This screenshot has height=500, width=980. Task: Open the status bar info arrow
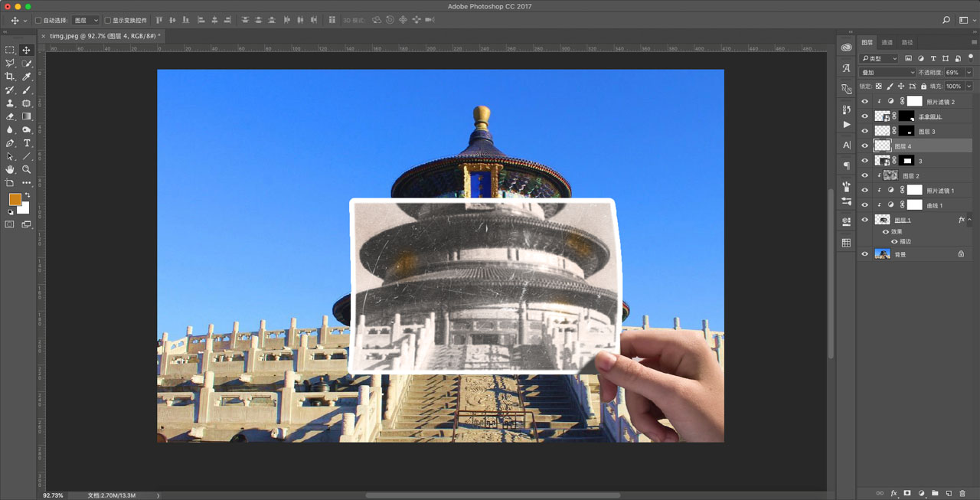[x=158, y=495]
